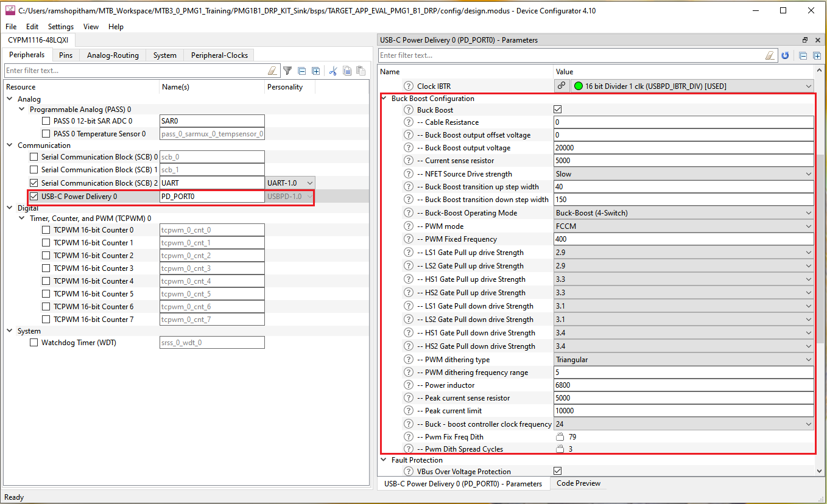The height and width of the screenshot is (504, 827).
Task: Click the lock icon next to Pwm Fix Freq Dith
Action: tap(560, 436)
